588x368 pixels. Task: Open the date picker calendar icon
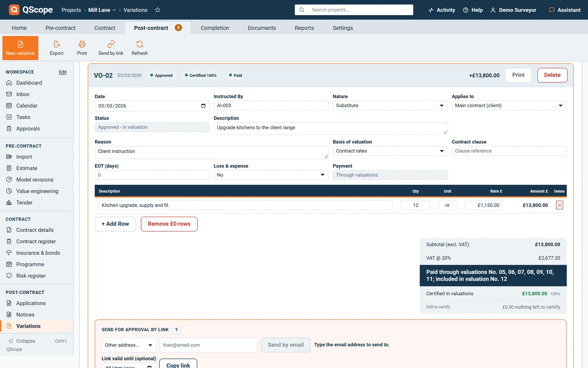pyautogui.click(x=203, y=106)
